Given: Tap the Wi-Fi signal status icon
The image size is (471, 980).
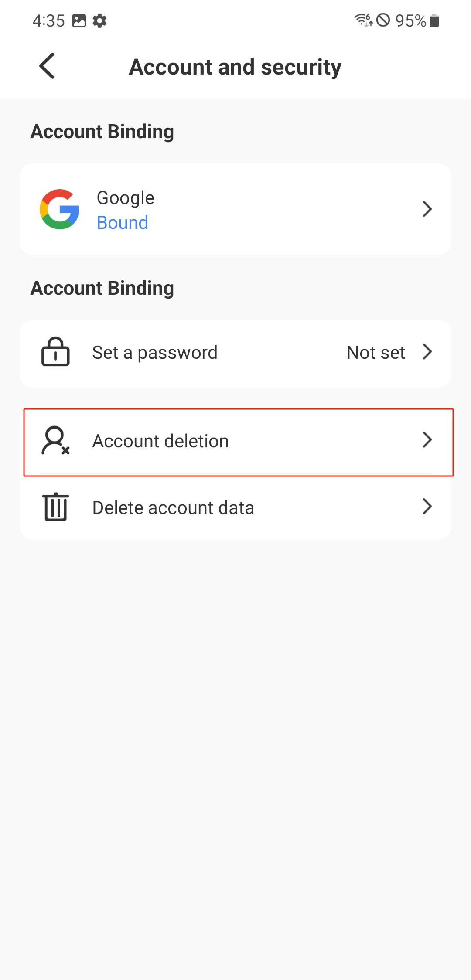Looking at the screenshot, I should click(x=363, y=20).
